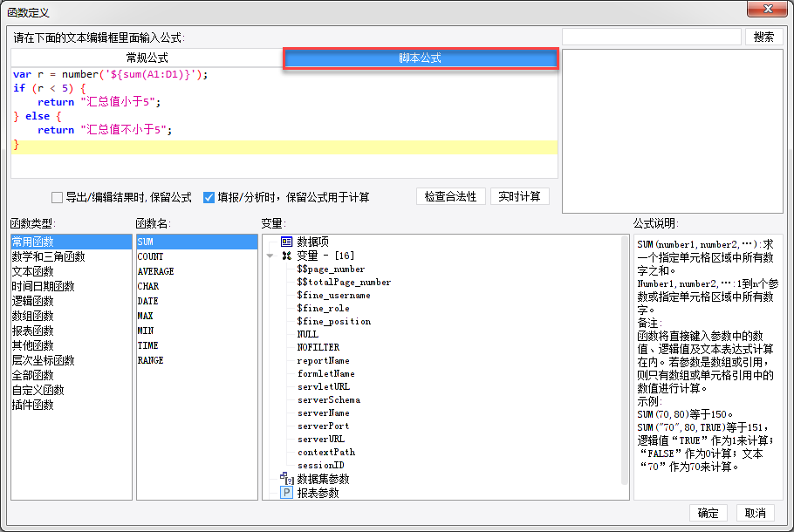Click inside the formula script editor
This screenshot has height=532, width=794.
click(284, 122)
